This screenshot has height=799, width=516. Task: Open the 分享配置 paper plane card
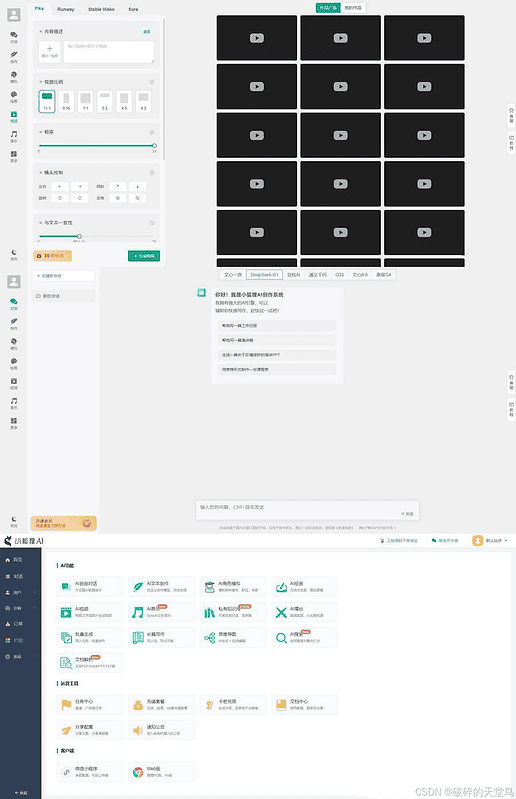point(90,730)
